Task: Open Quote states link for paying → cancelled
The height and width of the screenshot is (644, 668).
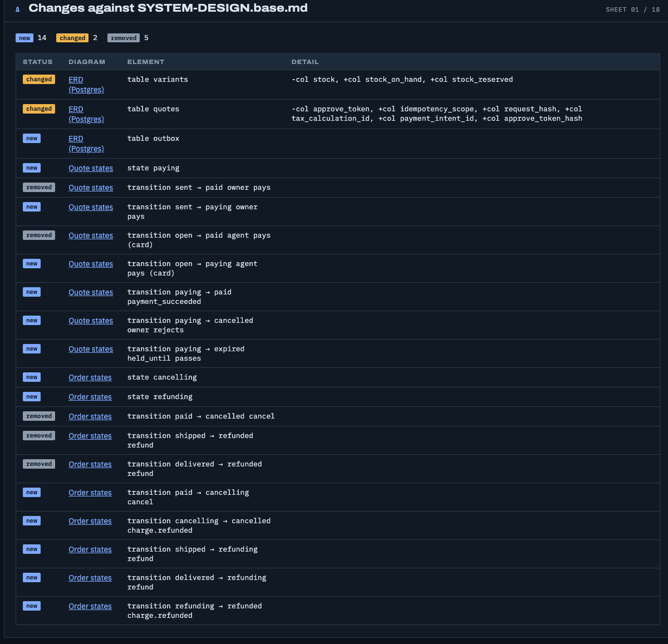Action: (x=91, y=321)
